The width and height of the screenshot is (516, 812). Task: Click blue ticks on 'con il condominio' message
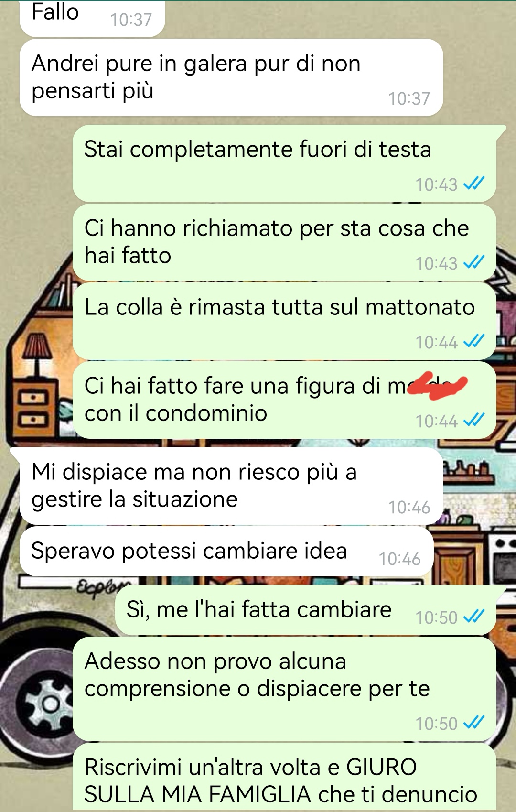474,420
